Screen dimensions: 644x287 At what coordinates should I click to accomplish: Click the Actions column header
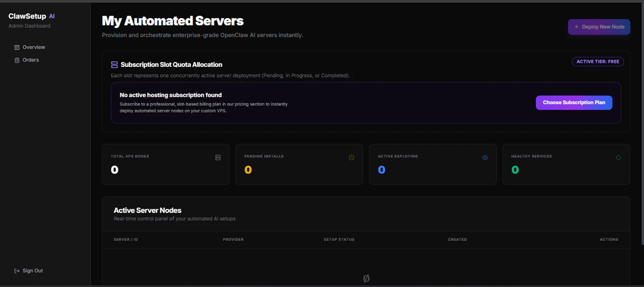click(609, 239)
